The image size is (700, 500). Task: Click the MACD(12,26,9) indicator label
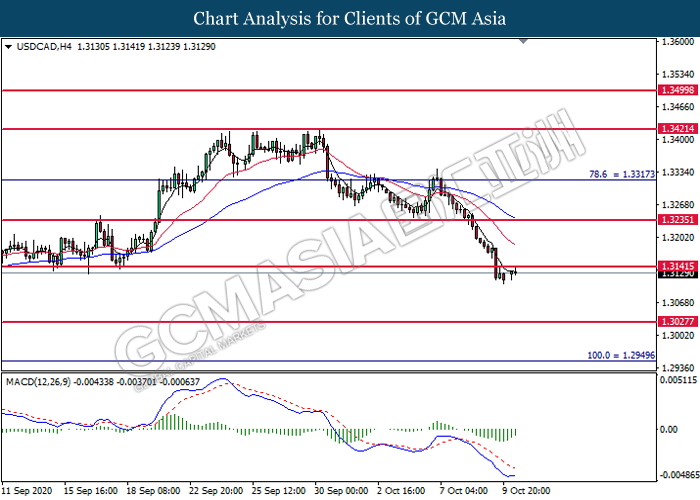pos(38,382)
